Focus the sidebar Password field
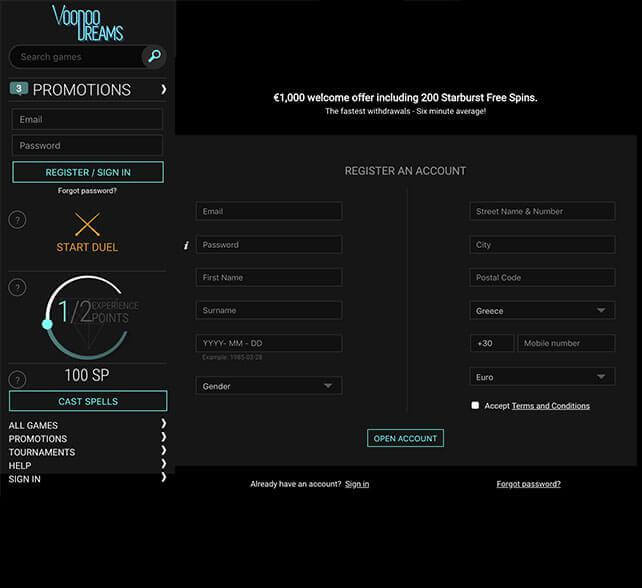This screenshot has width=642, height=588. tap(87, 145)
